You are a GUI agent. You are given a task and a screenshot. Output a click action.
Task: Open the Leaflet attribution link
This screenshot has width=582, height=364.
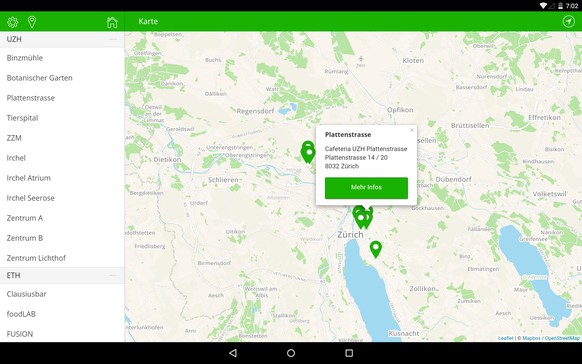506,338
